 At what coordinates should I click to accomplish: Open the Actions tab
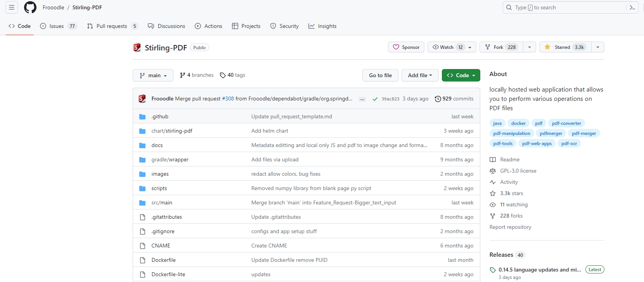(x=209, y=26)
